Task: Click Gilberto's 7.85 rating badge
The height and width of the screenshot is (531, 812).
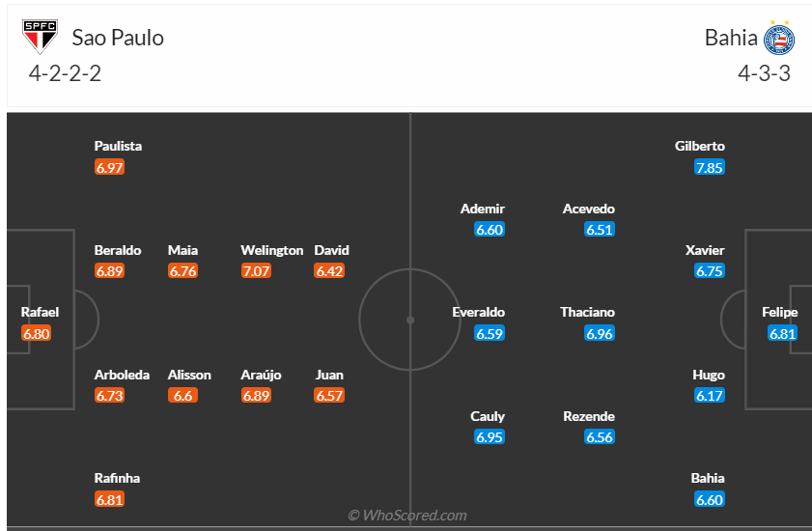Action: (x=710, y=167)
